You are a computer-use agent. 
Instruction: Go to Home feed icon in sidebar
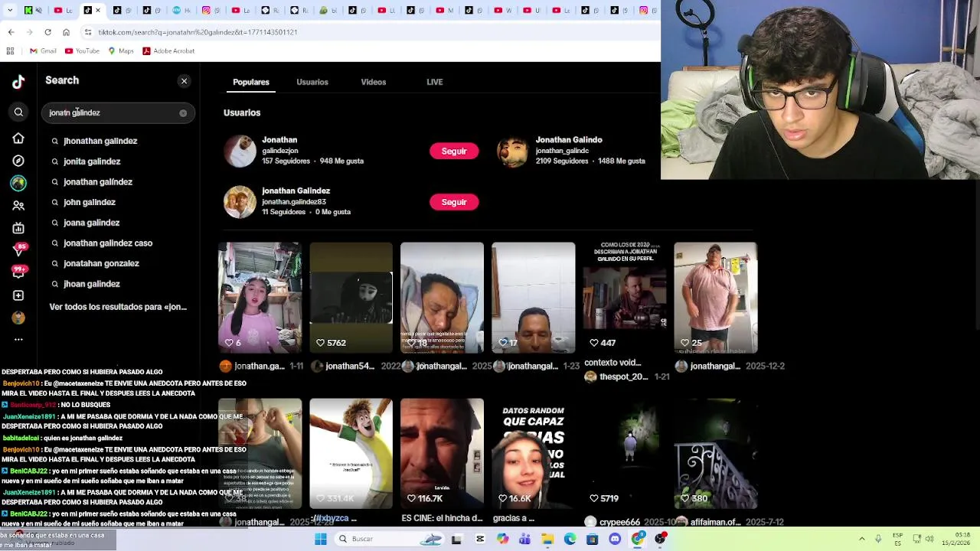coord(18,139)
